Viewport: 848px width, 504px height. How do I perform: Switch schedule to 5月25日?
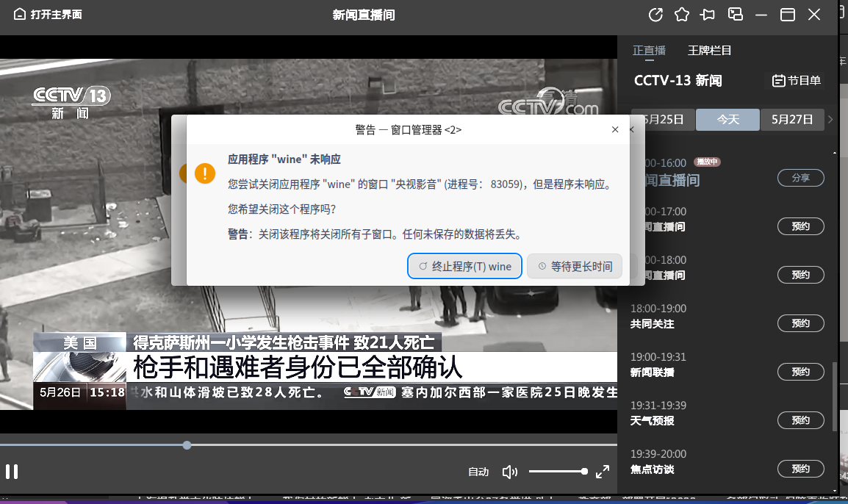pyautogui.click(x=666, y=119)
